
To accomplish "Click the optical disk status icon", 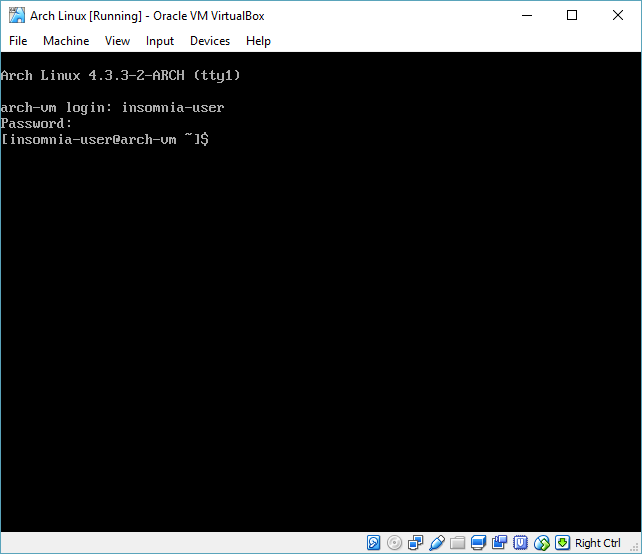I will tap(394, 543).
